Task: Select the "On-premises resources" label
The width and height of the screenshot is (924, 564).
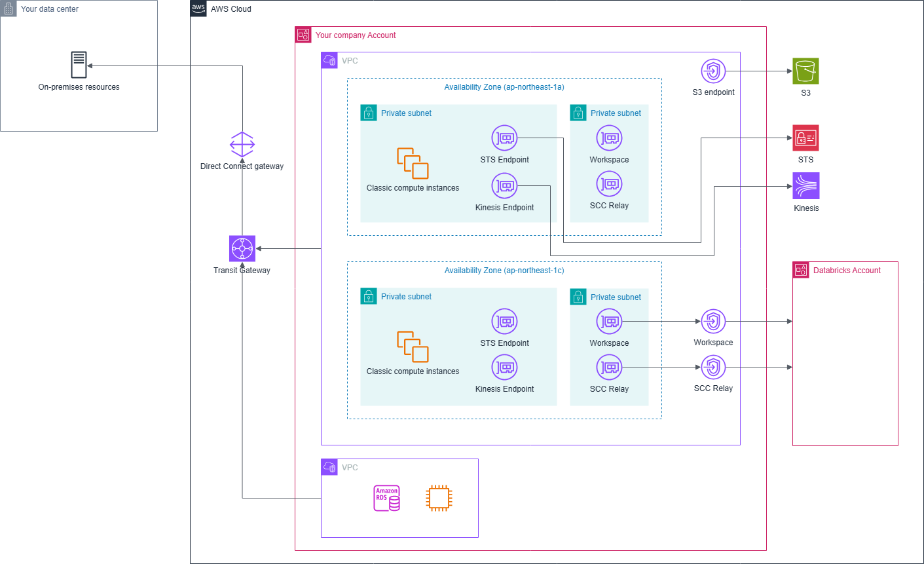Action: tap(79, 87)
